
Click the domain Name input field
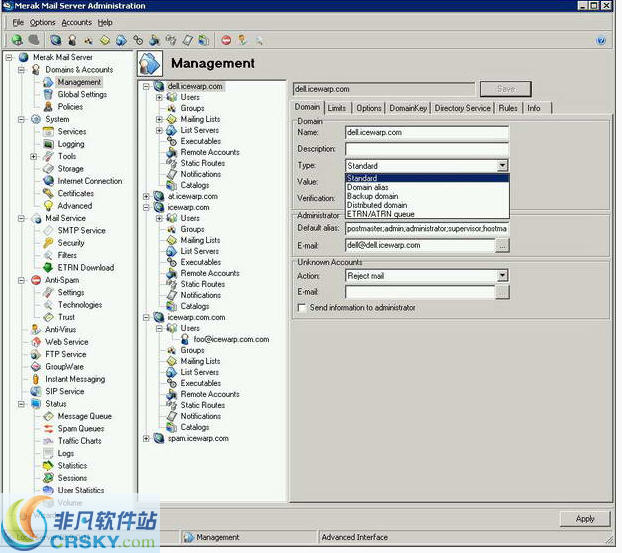coord(427,132)
